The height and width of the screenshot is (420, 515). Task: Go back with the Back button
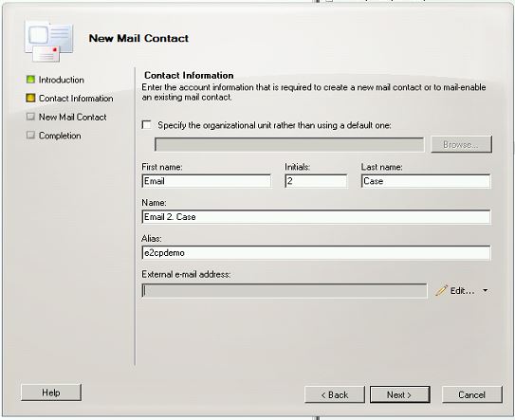coord(335,394)
